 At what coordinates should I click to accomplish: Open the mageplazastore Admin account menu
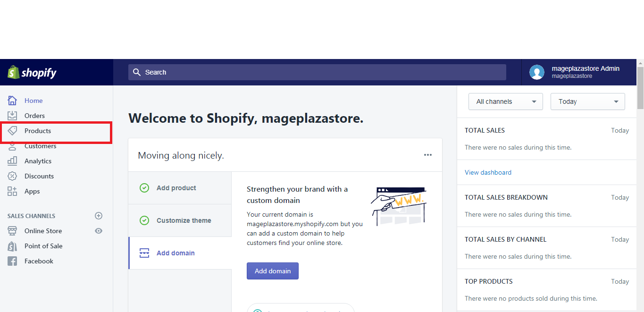578,72
